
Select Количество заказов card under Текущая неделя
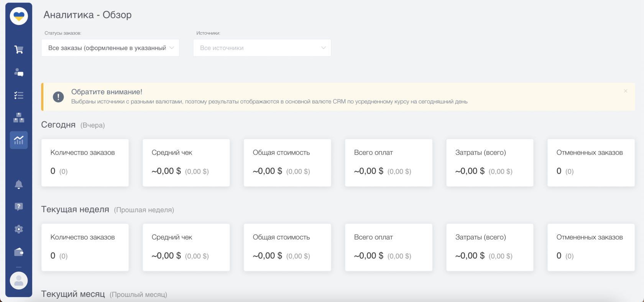click(85, 248)
